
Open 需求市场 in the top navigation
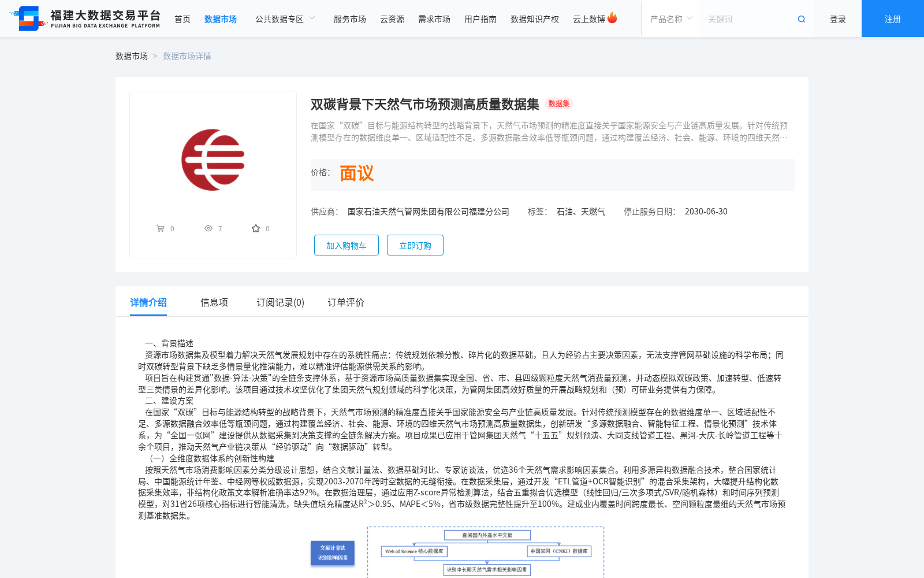point(434,19)
